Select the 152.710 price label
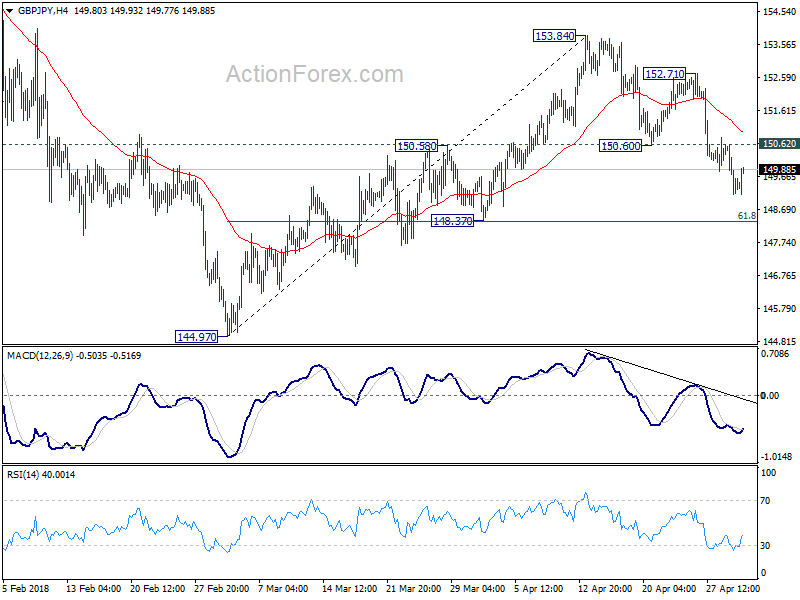Viewport: 800px width, 600px height. coord(664,74)
